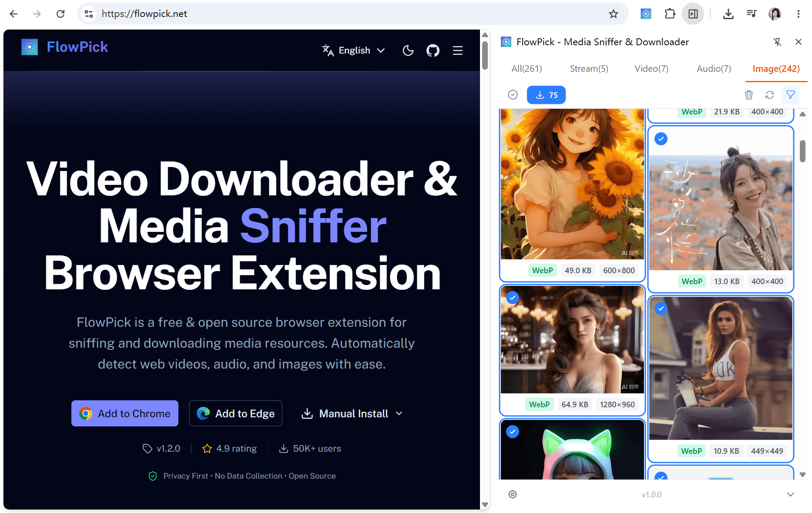Viewport: 812px width, 513px height.
Task: Pin the FlowPick side panel
Action: tap(777, 42)
